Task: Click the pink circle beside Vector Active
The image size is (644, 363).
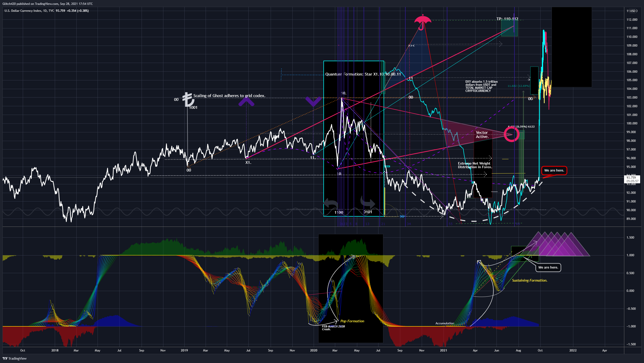Action: tap(512, 134)
